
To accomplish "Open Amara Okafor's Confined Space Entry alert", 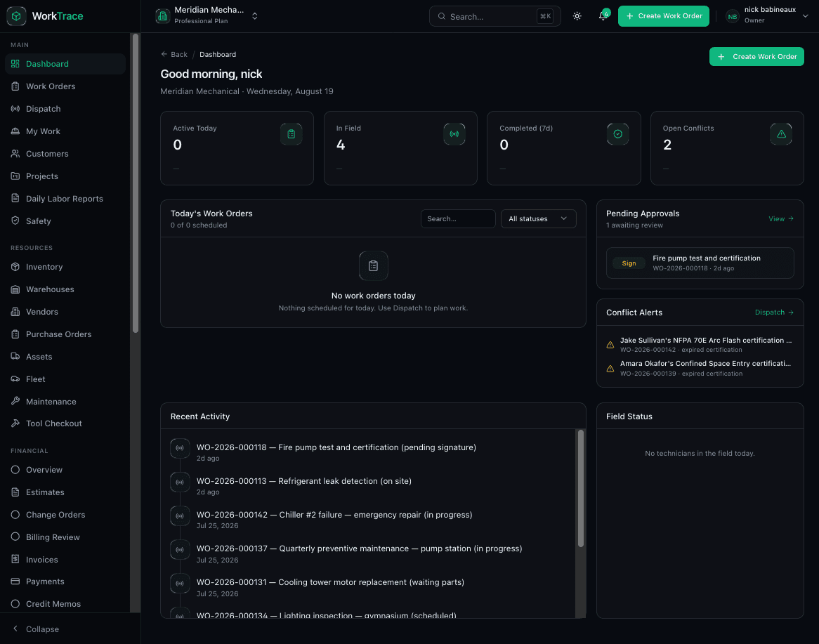I will point(700,368).
